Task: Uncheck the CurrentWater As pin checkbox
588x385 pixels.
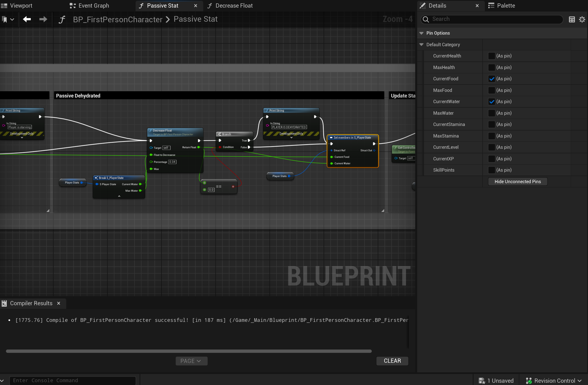Action: click(491, 102)
